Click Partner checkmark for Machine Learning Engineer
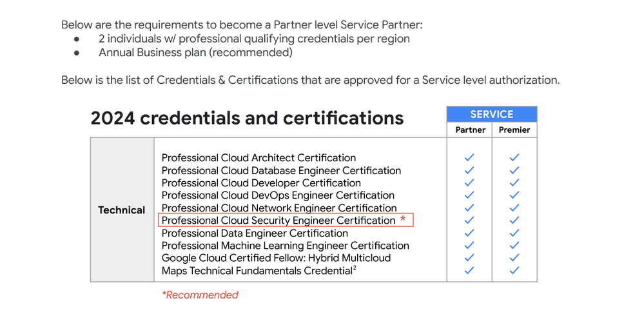Screen dimensions: 644x325 point(469,245)
